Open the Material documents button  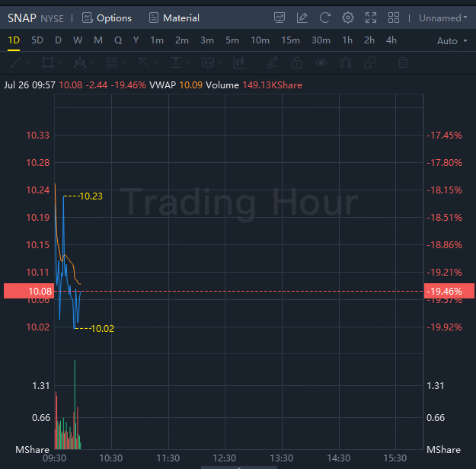(174, 18)
